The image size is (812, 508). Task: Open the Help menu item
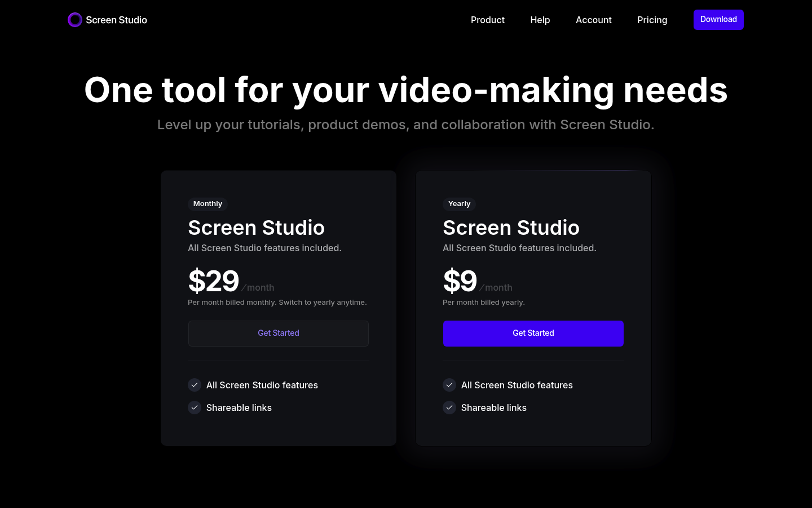click(x=540, y=20)
